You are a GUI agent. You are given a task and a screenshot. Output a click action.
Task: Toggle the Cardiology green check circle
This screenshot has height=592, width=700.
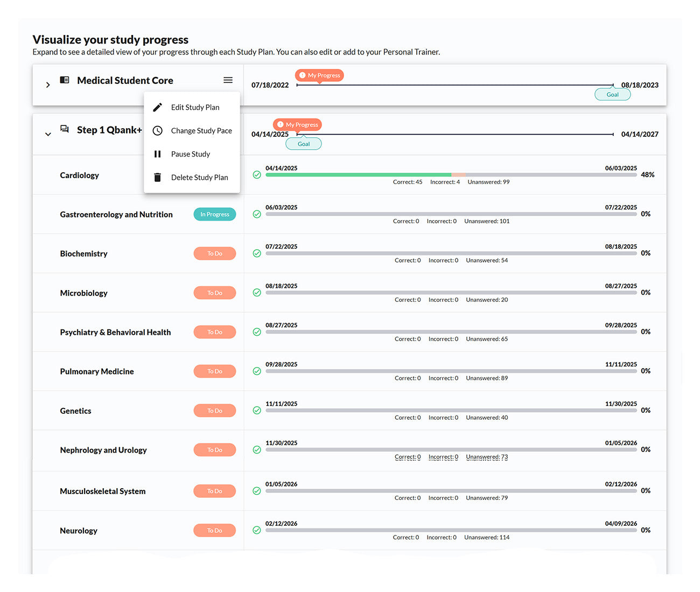coord(257,175)
